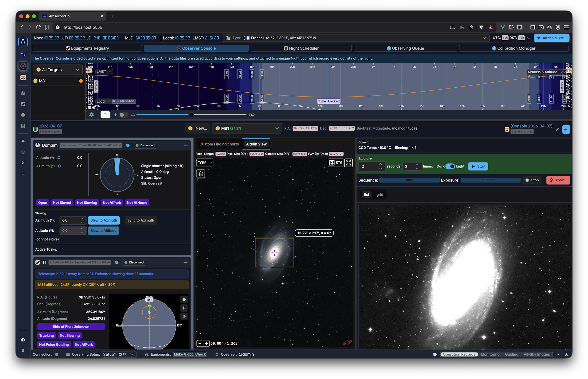Collapse the T1 telescope panel
588x379 pixels.
pyautogui.click(x=185, y=262)
